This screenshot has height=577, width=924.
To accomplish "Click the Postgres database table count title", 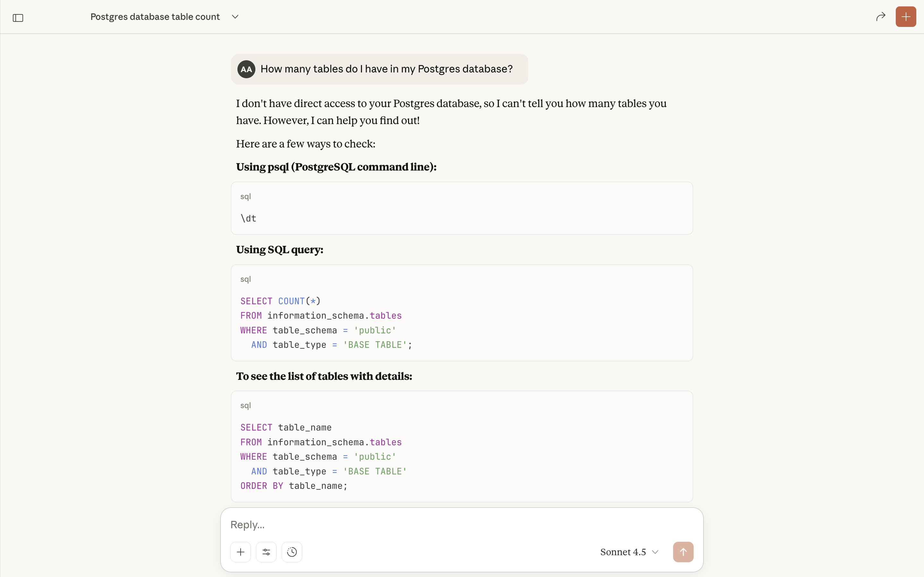I will point(155,17).
